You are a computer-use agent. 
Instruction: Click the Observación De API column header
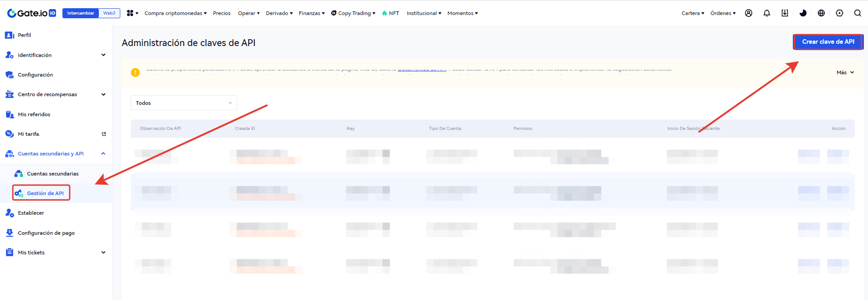160,129
